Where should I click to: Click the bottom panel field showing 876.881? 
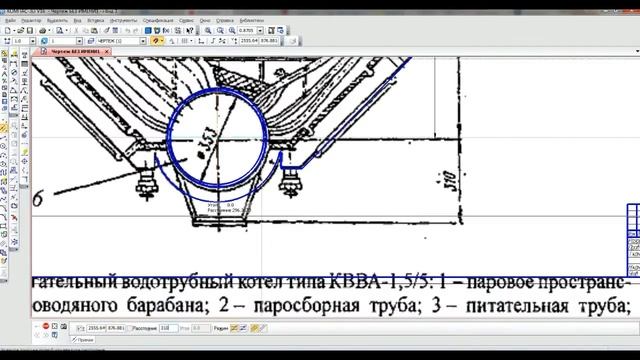pyautogui.click(x=116, y=328)
